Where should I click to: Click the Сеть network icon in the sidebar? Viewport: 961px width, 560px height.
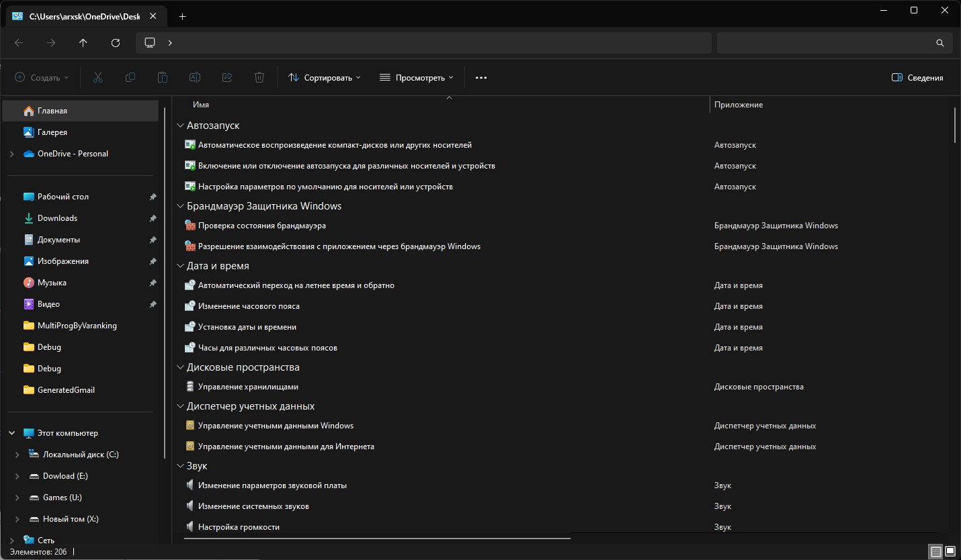28,540
